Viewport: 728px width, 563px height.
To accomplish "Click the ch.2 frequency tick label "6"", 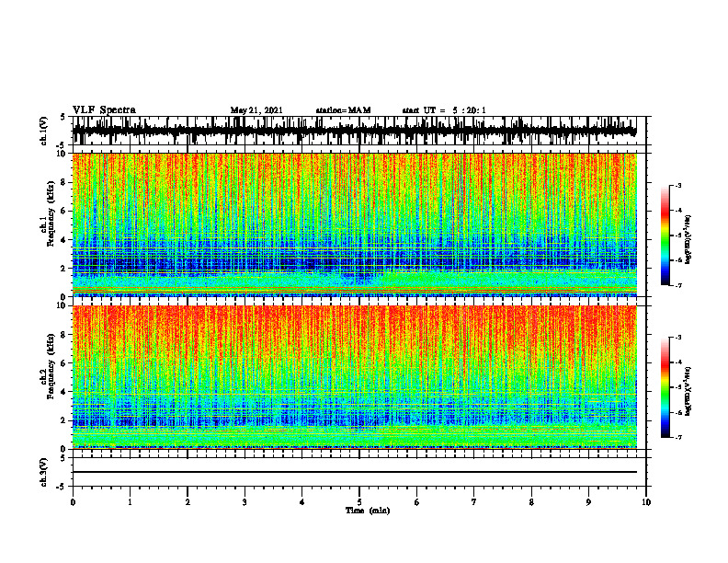I will click(x=64, y=363).
